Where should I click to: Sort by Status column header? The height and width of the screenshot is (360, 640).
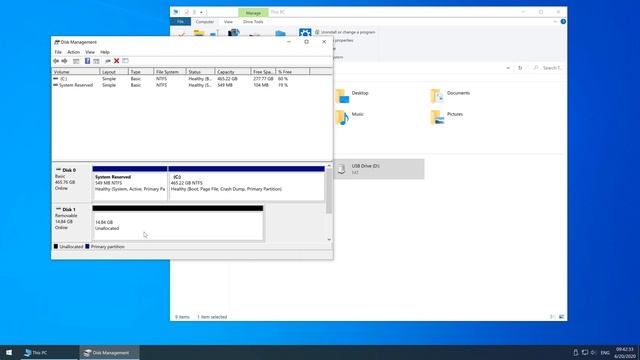coord(200,72)
